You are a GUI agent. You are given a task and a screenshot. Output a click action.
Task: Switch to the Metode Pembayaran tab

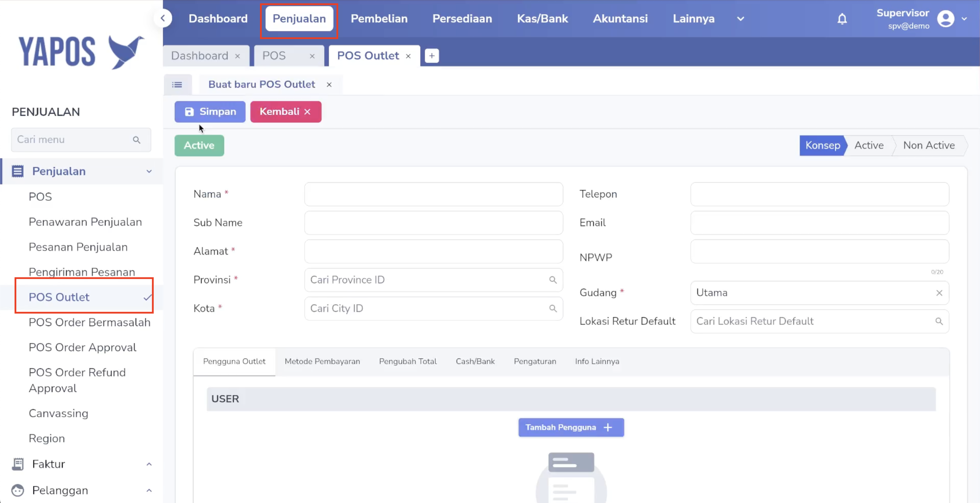[322, 361]
